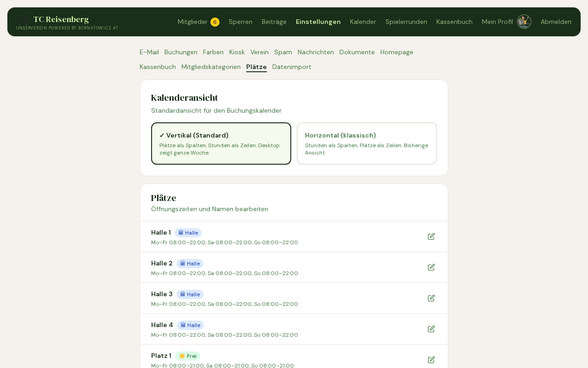The height and width of the screenshot is (368, 588).
Task: Click Abmelden to log out
Action: tap(556, 22)
